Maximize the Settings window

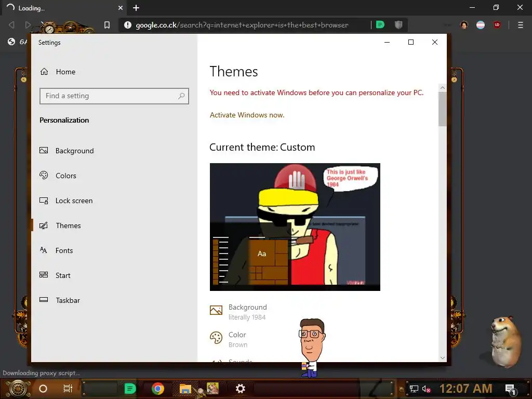(411, 42)
